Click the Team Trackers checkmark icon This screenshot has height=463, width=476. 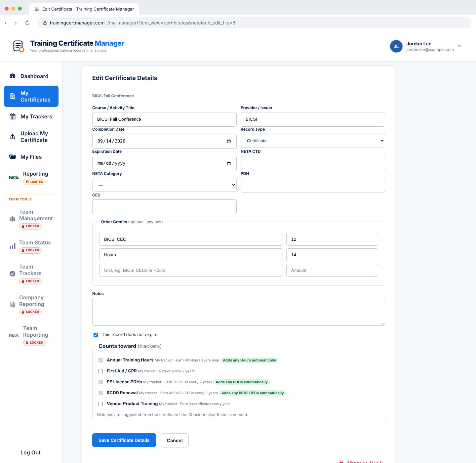click(13, 274)
